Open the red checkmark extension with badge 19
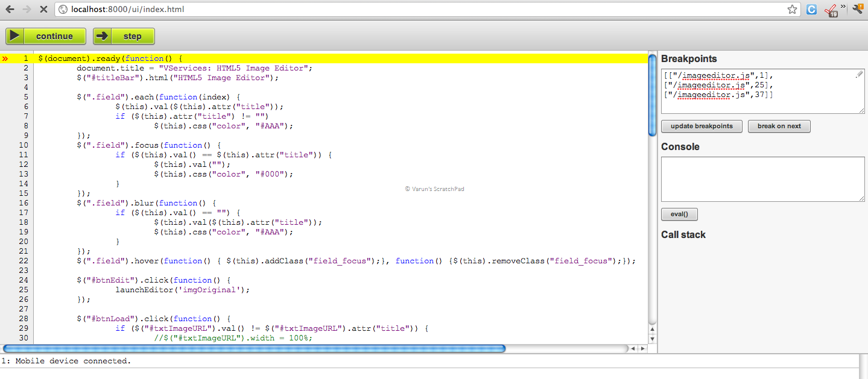The width and height of the screenshot is (868, 379). point(832,10)
